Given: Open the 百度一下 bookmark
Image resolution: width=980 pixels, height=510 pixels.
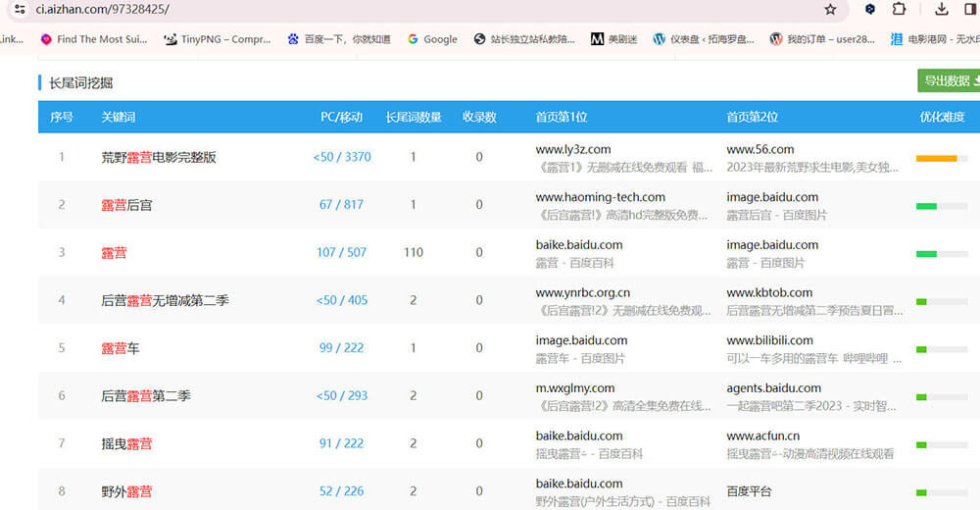Looking at the screenshot, I should point(338,39).
